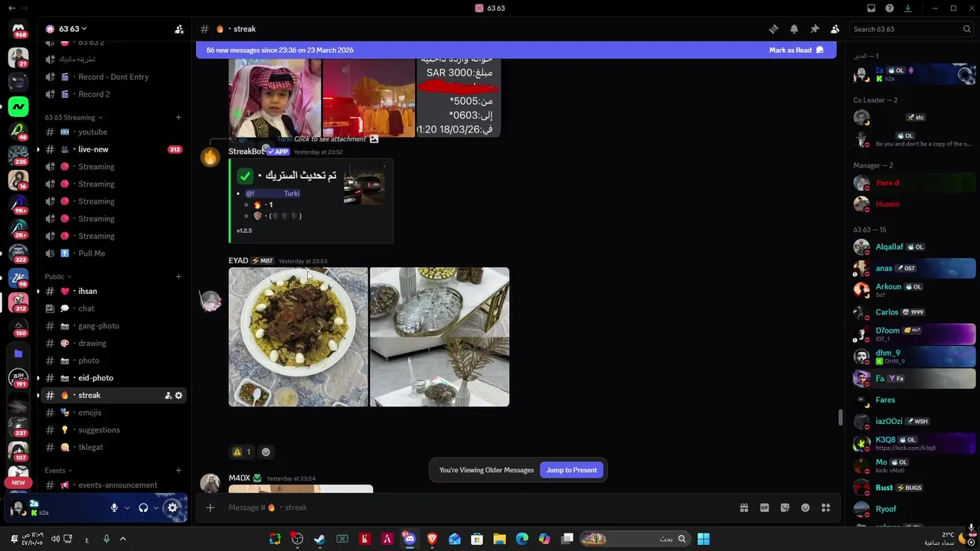Join the Record - Dont Entry voice channel
Image resolution: width=980 pixels, height=551 pixels.
tap(113, 77)
